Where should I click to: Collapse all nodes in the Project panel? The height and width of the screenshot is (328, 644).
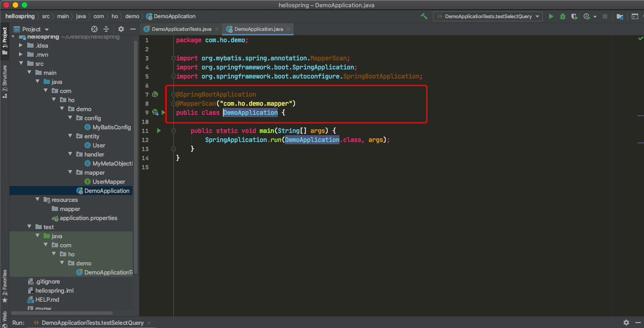(x=107, y=29)
